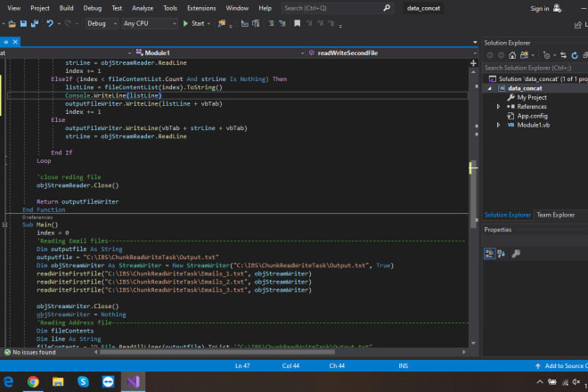588x392 pixels.
Task: Click Categorized view icon in Properties
Action: click(489, 254)
